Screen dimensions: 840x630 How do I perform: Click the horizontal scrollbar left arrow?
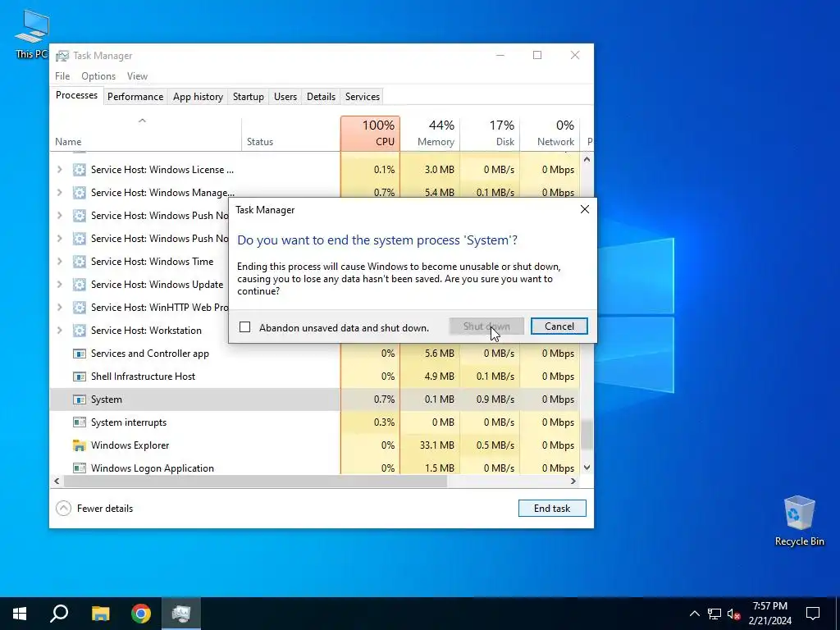pyautogui.click(x=57, y=481)
